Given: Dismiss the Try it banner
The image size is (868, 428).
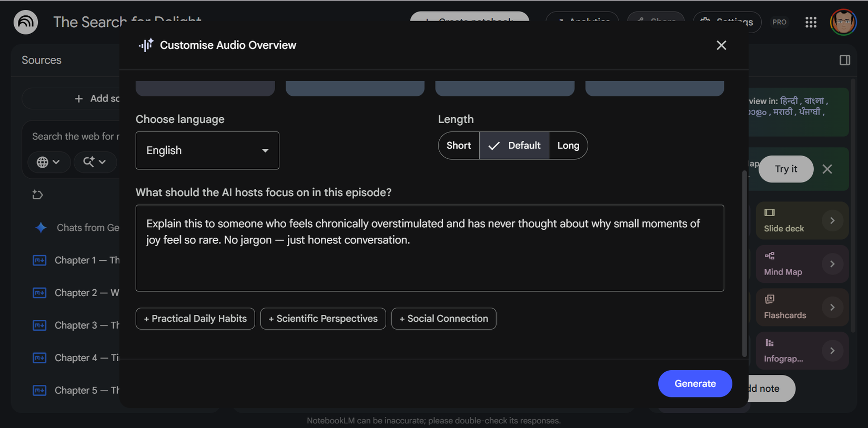Looking at the screenshot, I should pyautogui.click(x=827, y=169).
